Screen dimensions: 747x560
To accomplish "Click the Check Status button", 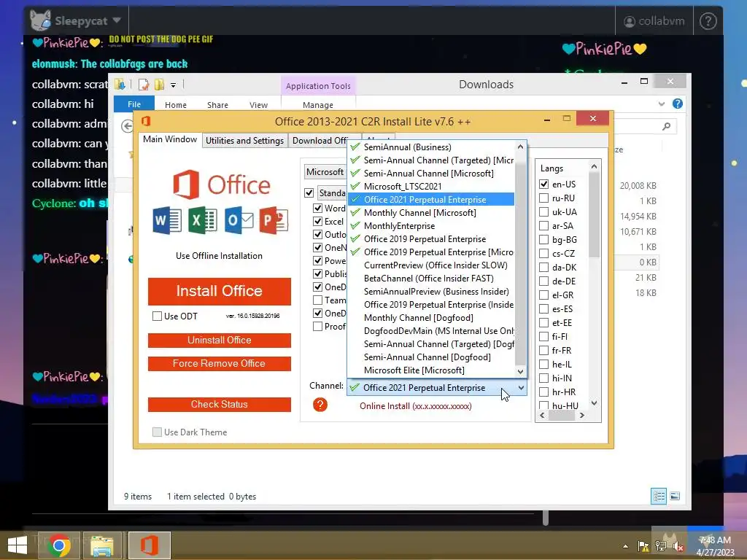I will pos(219,404).
